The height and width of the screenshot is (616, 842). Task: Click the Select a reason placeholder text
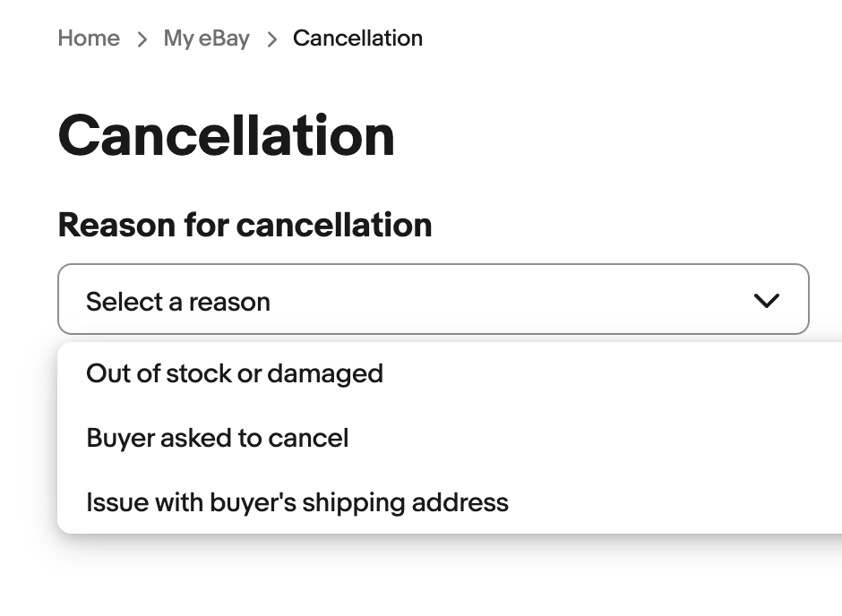(178, 302)
